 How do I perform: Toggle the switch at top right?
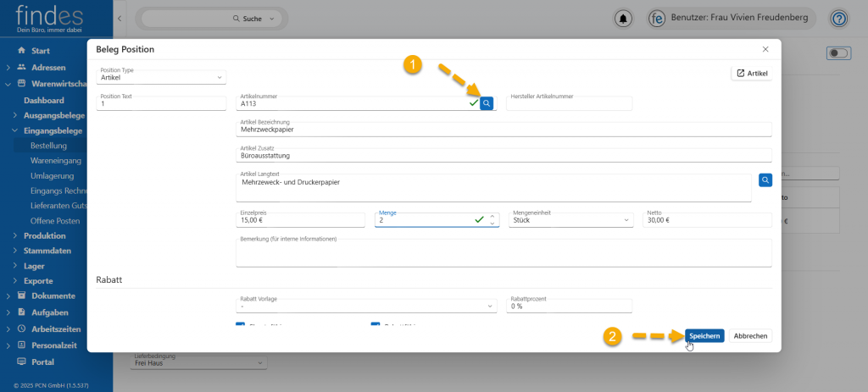[837, 53]
